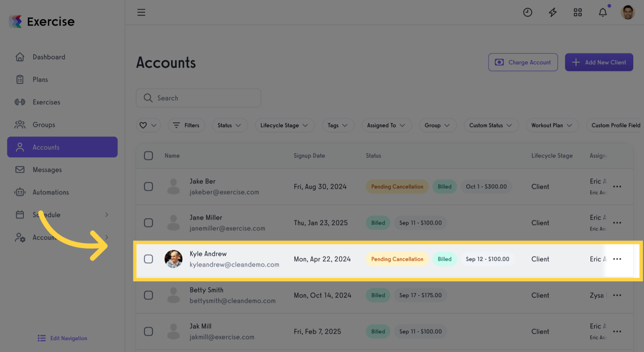The image size is (644, 352).
Task: Click the lightning bolt icon in the top bar
Action: (553, 12)
